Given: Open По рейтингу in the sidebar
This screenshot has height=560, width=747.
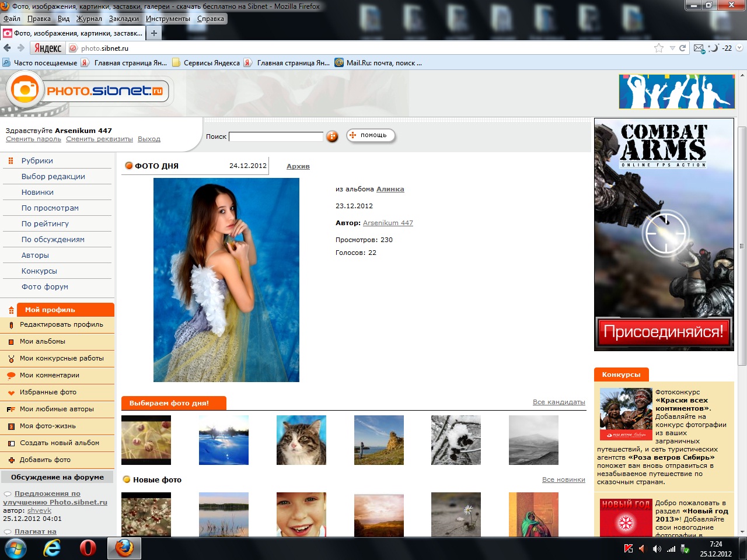Looking at the screenshot, I should tap(45, 224).
